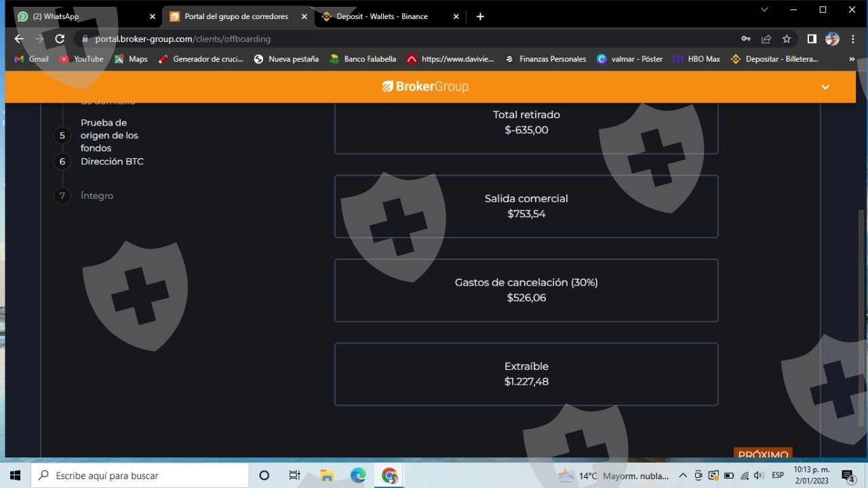Close the WhatsApp tab
This screenshot has width=868, height=488.
(152, 16)
